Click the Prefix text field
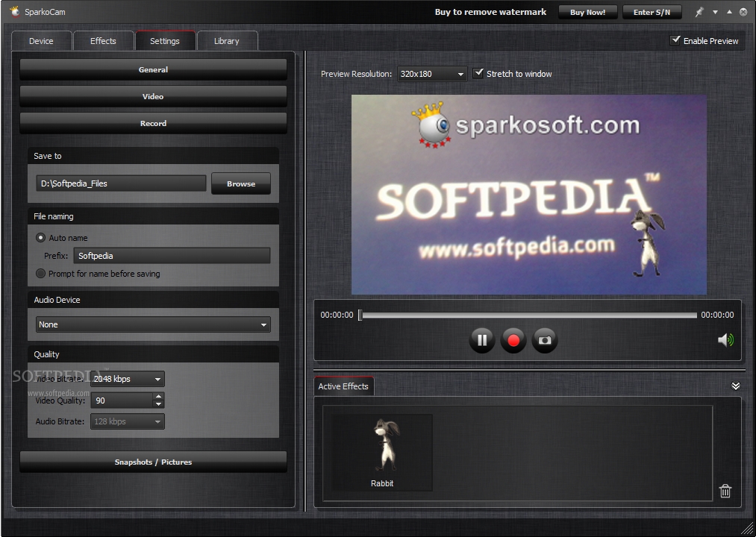 [x=172, y=256]
